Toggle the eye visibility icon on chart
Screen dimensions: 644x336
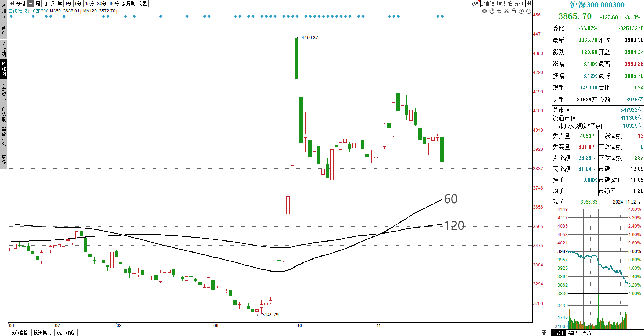click(x=485, y=11)
